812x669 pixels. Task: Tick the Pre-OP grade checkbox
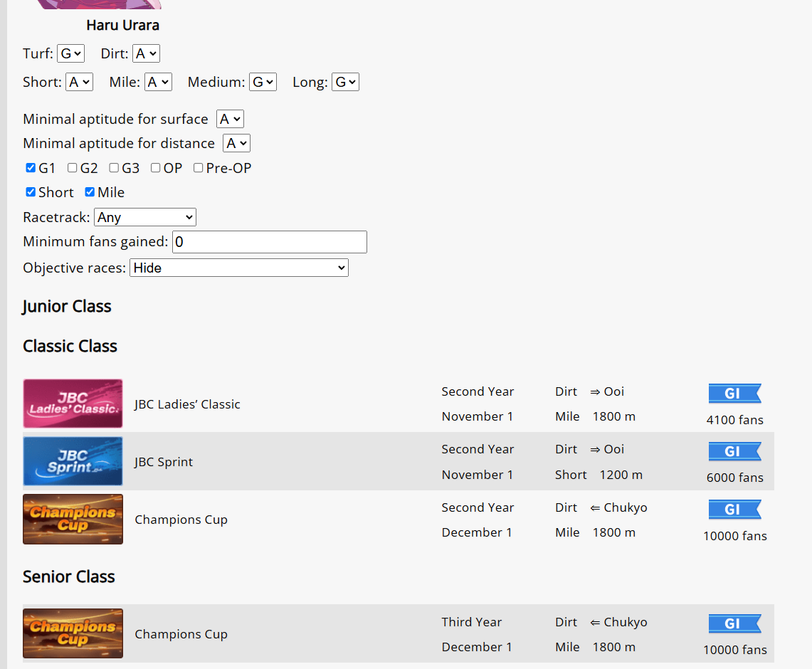(198, 168)
